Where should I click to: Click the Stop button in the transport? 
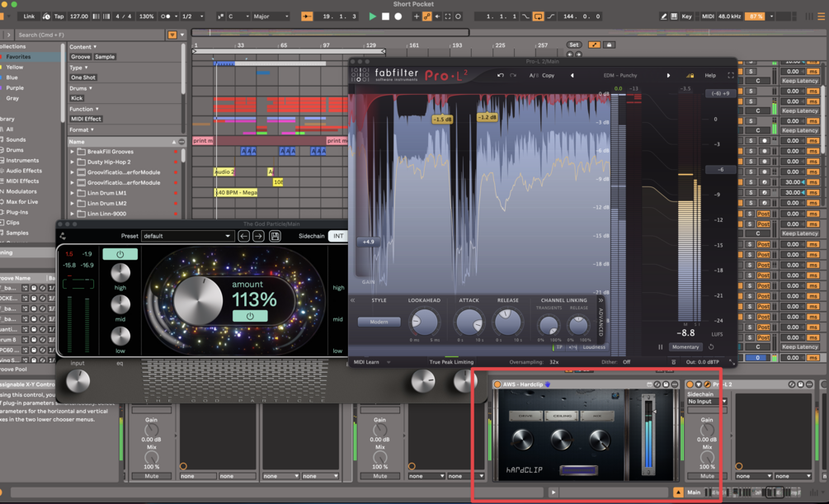pos(385,16)
